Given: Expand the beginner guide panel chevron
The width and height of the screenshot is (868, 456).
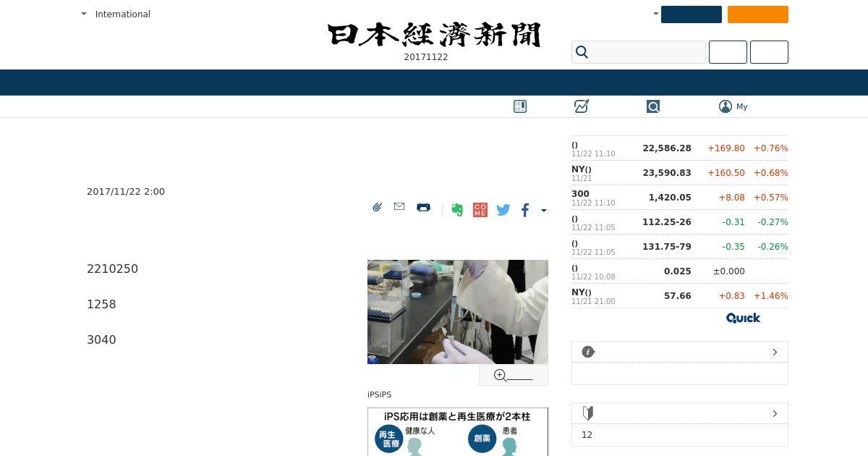Looking at the screenshot, I should pyautogui.click(x=775, y=413).
